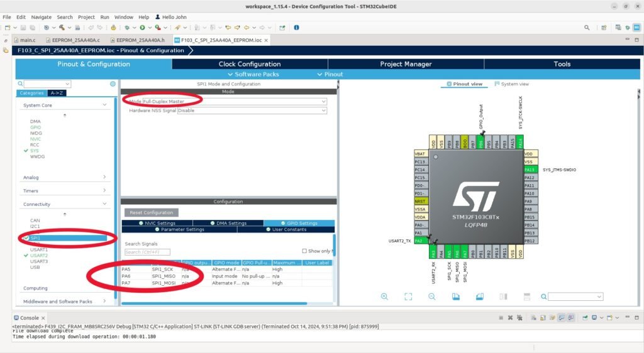
Task: Switch to Clock Configuration tab
Action: click(x=250, y=64)
